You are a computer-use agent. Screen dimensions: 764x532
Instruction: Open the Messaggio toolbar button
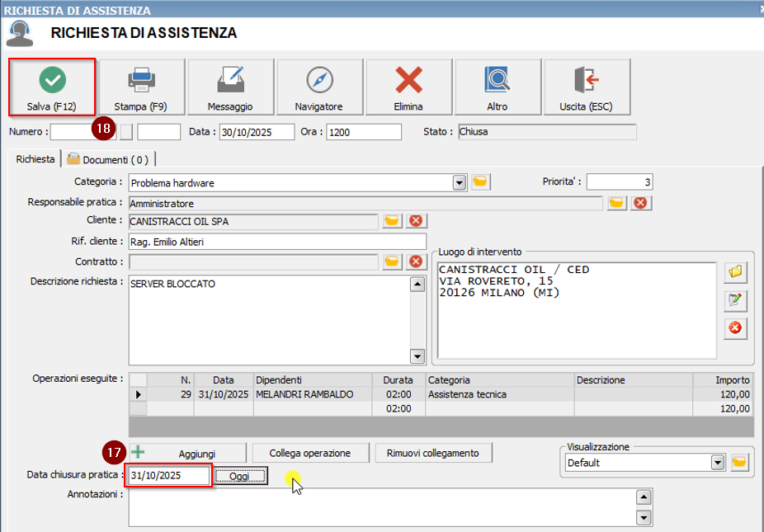tap(230, 87)
